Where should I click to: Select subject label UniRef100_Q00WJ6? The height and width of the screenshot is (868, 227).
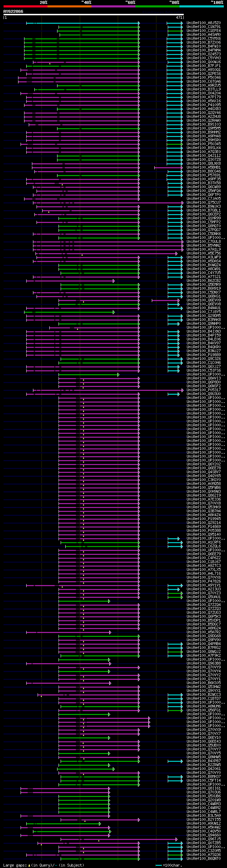pos(204,62)
